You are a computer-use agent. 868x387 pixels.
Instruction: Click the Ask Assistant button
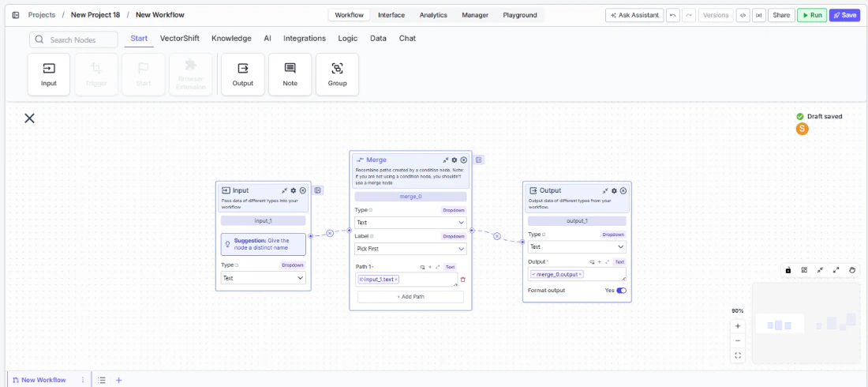click(x=634, y=15)
